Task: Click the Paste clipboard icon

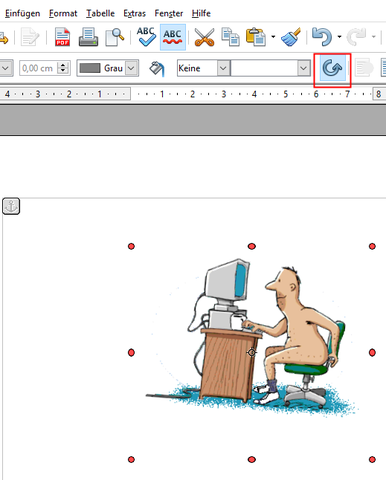Action: click(x=256, y=37)
